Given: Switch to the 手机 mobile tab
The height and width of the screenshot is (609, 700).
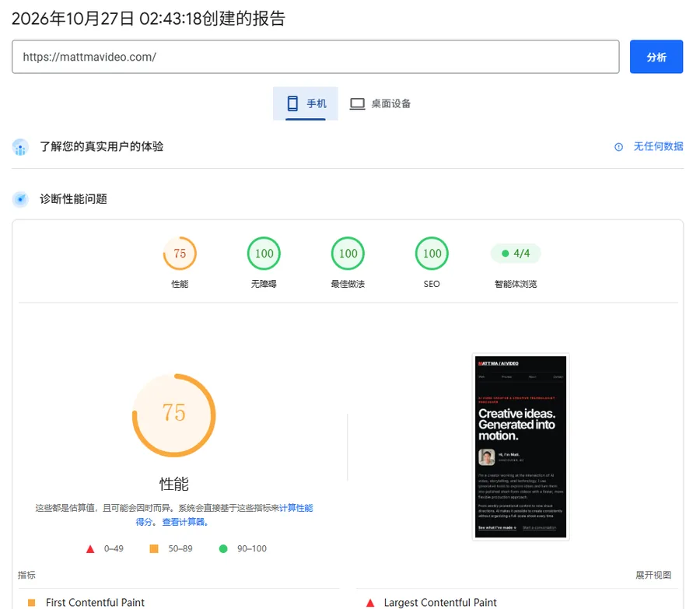Looking at the screenshot, I should 306,103.
